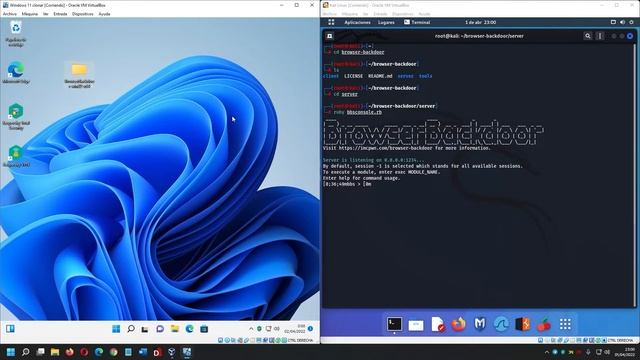Launch Chrome from host taskbar
The height and width of the screenshot is (360, 640).
pos(113,352)
